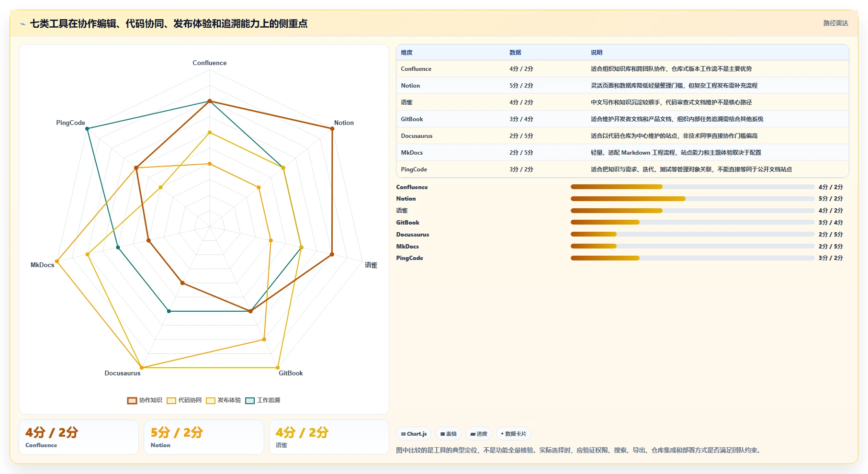The height and width of the screenshot is (474, 868).
Task: Click the description starting 轻量、适配 Markdown
Action: point(676,153)
